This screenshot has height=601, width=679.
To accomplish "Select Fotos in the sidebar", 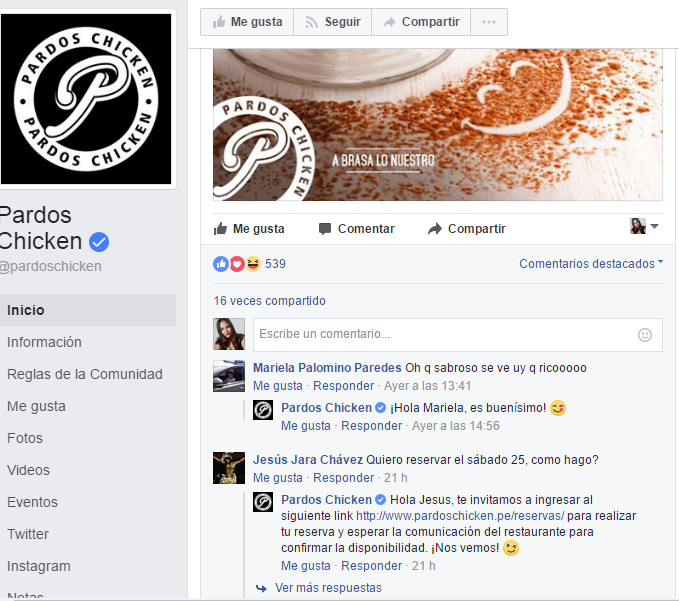I will click(25, 438).
